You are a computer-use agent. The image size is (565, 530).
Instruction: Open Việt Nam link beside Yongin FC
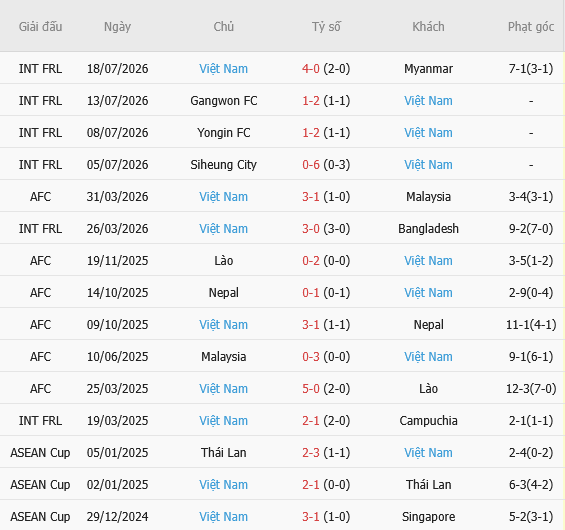click(428, 133)
